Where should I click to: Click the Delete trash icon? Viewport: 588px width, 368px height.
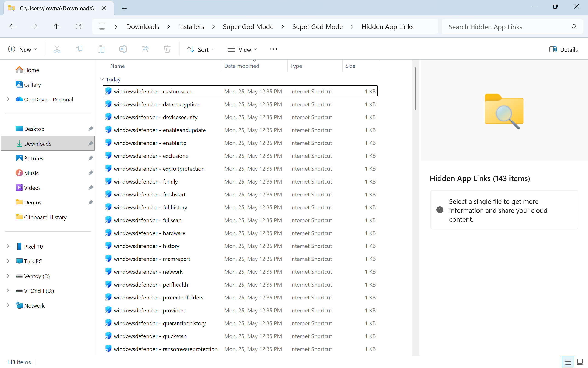pos(167,49)
